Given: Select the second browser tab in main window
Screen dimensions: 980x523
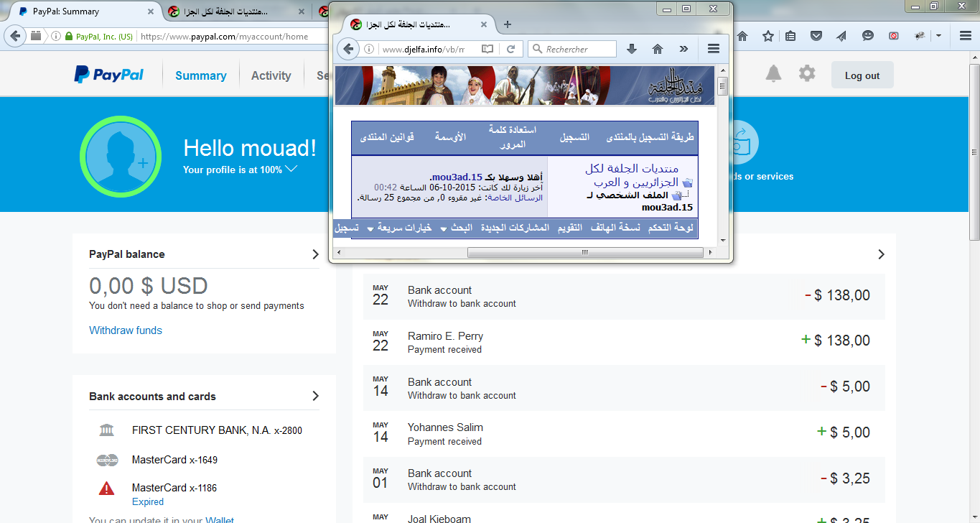Looking at the screenshot, I should [234, 11].
